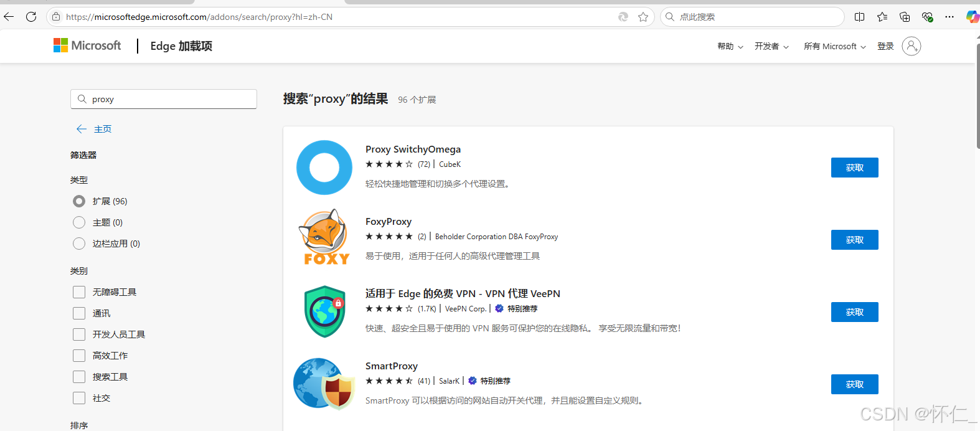Reload the page with refresh icon

click(31, 17)
